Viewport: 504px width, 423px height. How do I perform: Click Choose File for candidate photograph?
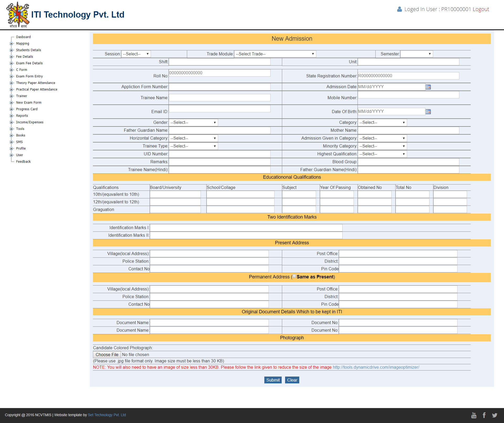[107, 355]
